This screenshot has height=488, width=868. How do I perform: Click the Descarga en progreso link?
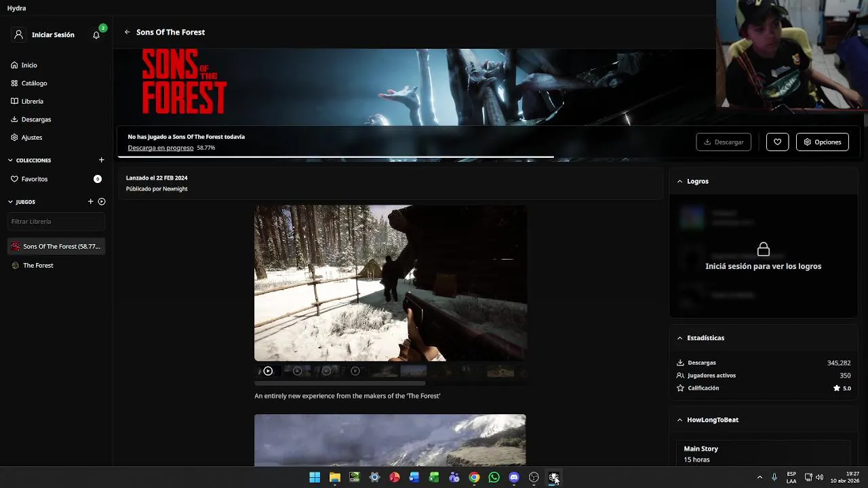tap(161, 148)
